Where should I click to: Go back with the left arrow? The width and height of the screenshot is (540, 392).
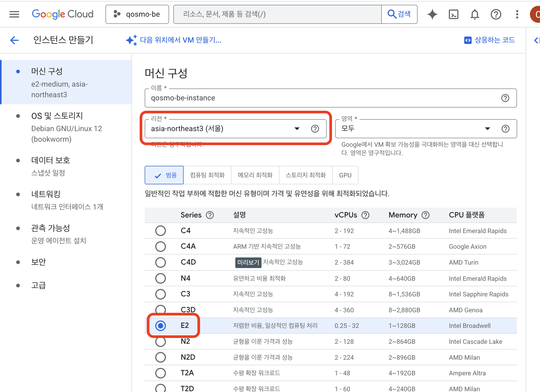tap(14, 40)
